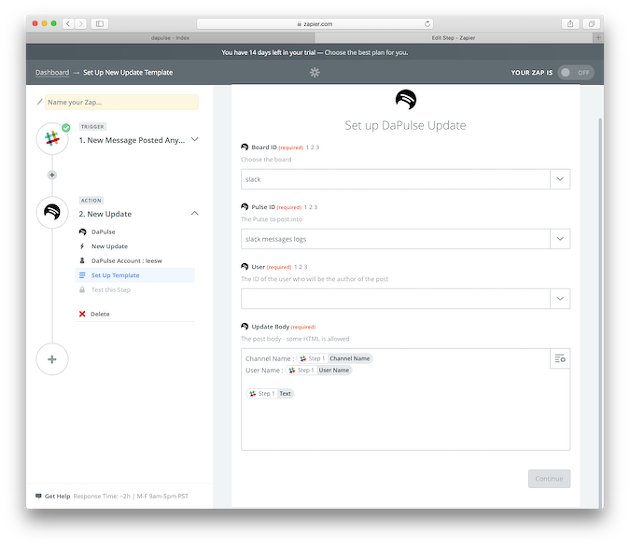
Task: Click inside Update Body text area
Action: (405, 399)
